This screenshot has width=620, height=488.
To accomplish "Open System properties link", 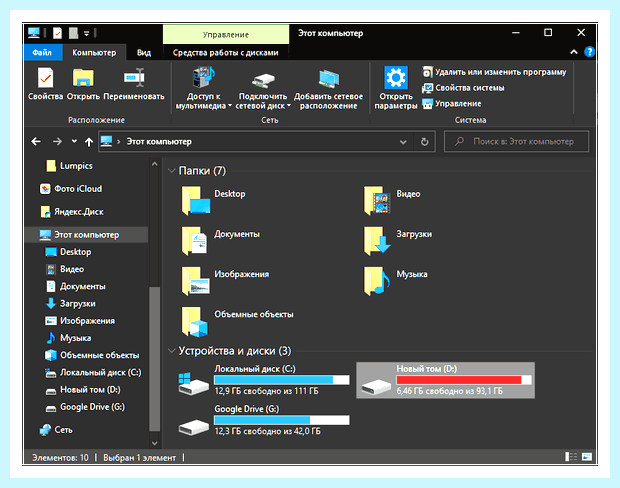I will (x=463, y=88).
